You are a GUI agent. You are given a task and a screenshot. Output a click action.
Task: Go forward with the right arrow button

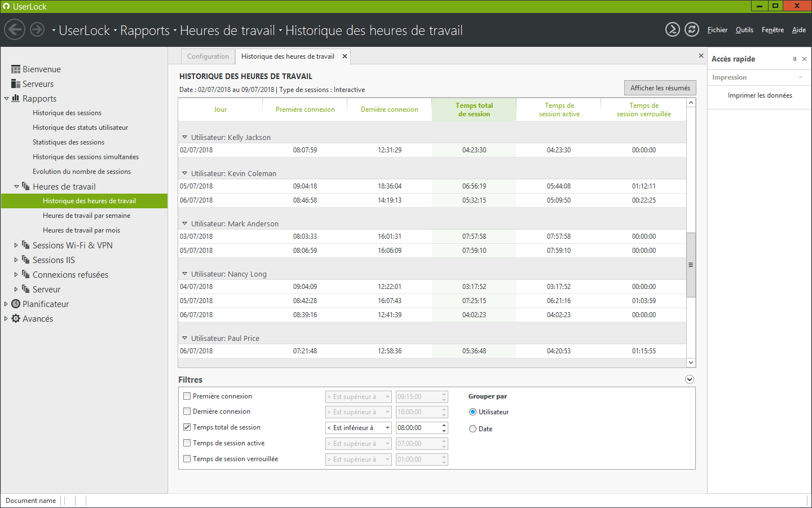[37, 29]
